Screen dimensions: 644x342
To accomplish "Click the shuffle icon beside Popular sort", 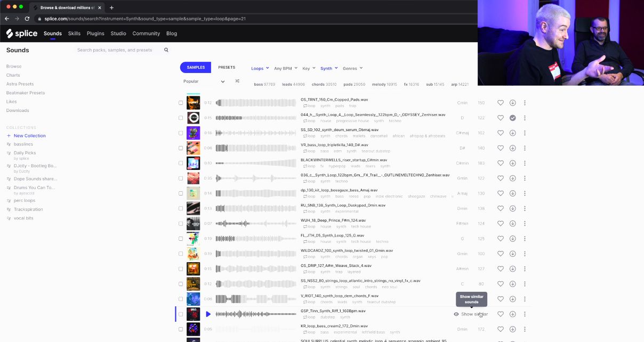I will point(237,82).
